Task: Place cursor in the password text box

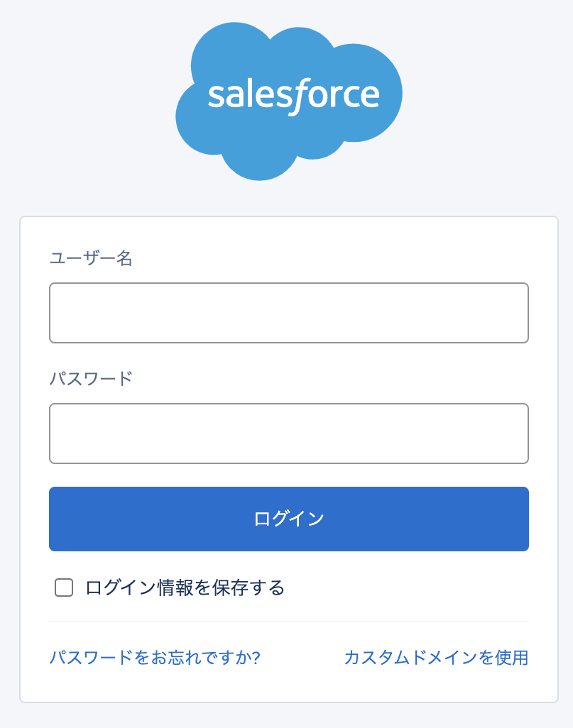Action: click(x=288, y=434)
